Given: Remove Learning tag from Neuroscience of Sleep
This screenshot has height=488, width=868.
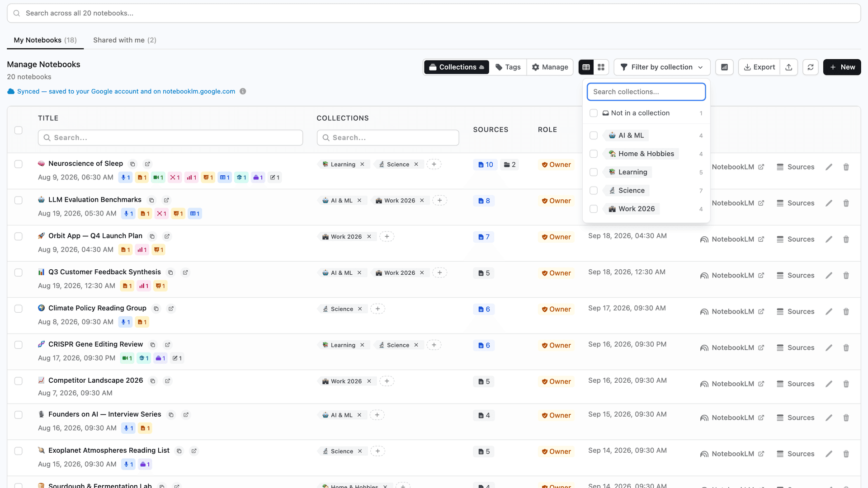Looking at the screenshot, I should [x=362, y=164].
